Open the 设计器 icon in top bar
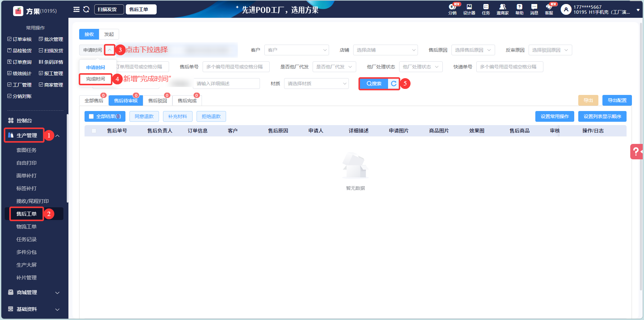 coord(469,9)
